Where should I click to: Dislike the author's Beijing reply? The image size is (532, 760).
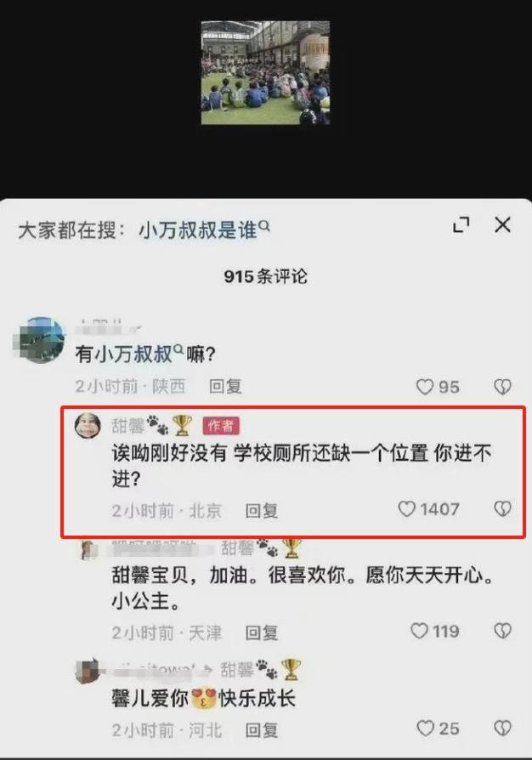coord(502,509)
